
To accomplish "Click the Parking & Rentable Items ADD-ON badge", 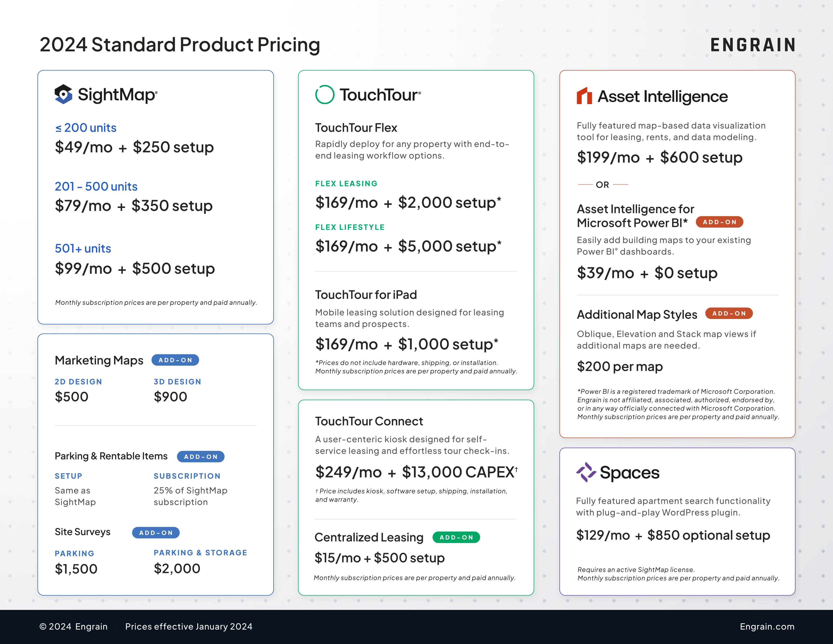I will pos(201,457).
